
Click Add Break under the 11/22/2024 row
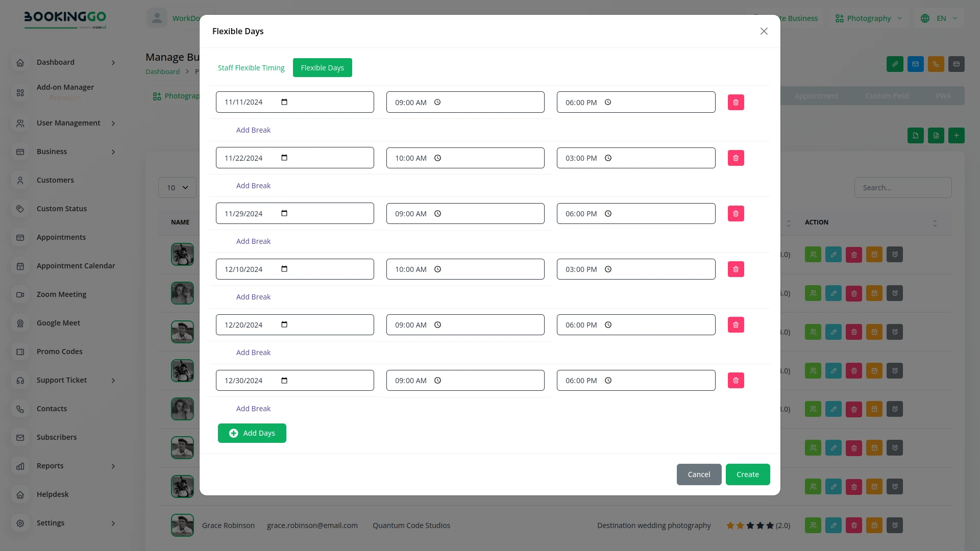click(253, 185)
